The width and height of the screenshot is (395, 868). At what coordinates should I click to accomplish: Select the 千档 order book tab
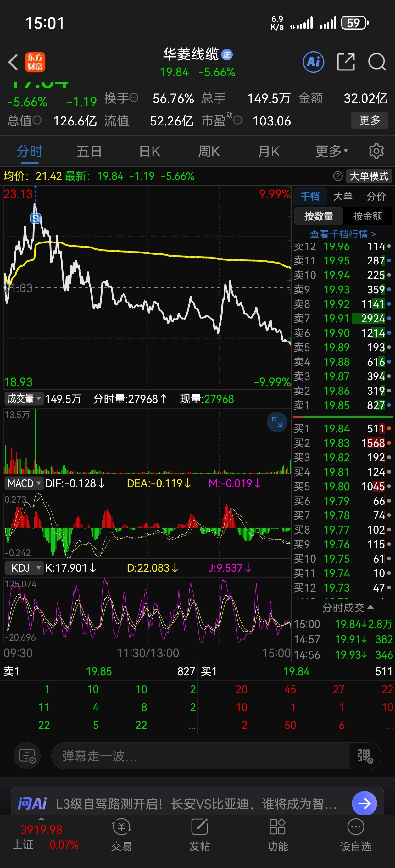pos(310,196)
